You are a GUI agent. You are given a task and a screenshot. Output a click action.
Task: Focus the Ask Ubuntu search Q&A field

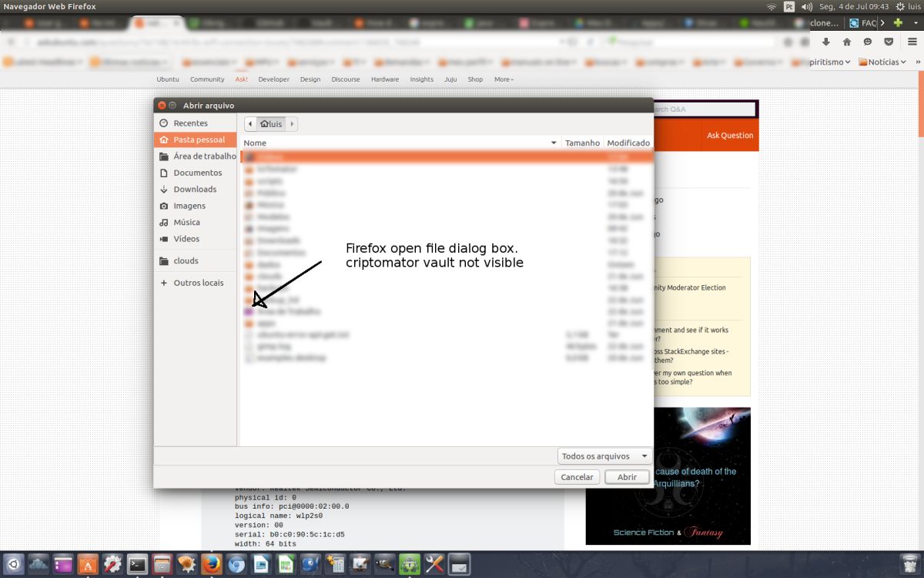pos(704,109)
